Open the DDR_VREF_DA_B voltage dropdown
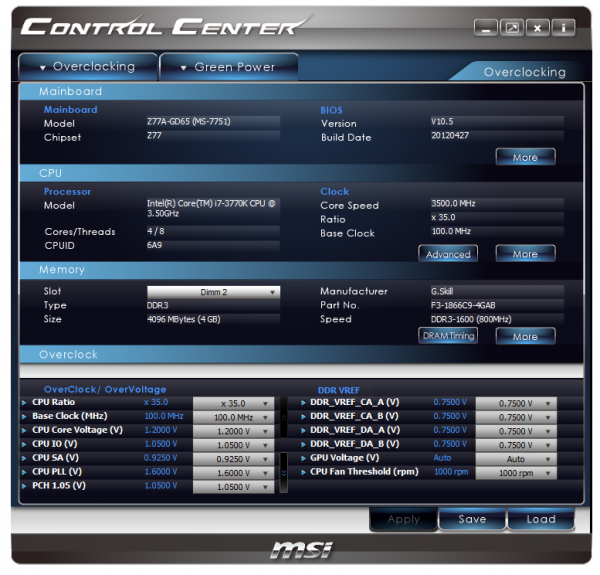600x575 pixels. 516,445
